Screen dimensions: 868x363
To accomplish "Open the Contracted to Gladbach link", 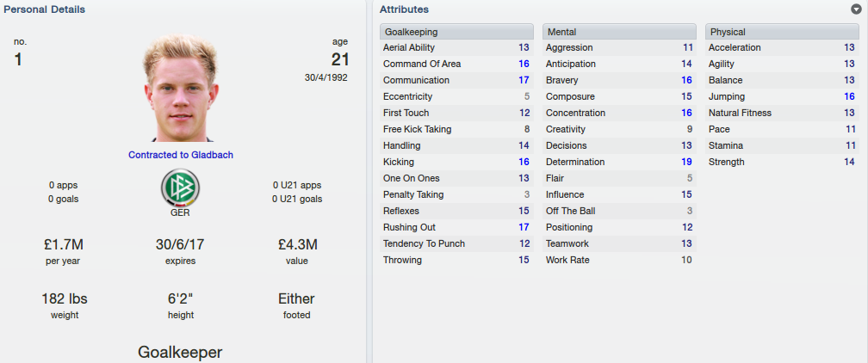I will click(x=181, y=155).
